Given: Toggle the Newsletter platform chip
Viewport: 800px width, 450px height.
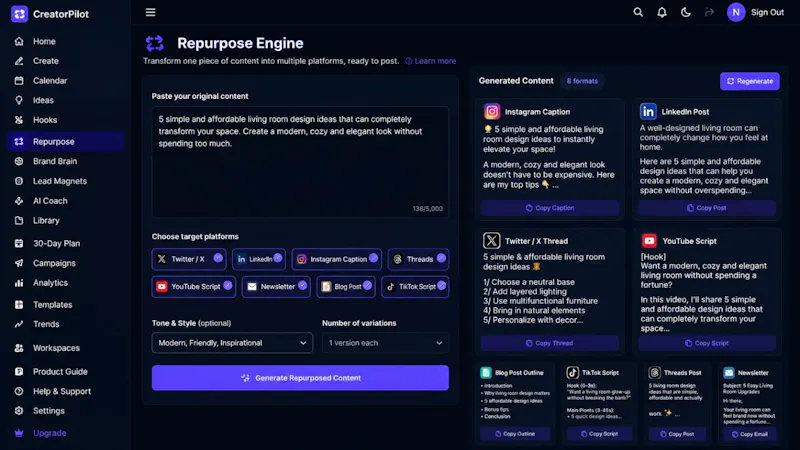Looking at the screenshot, I should coord(276,287).
